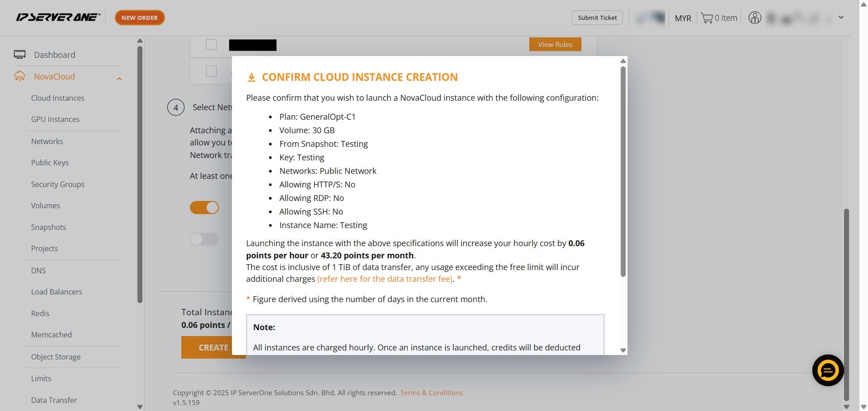Open the data transfer fee link

tap(385, 279)
